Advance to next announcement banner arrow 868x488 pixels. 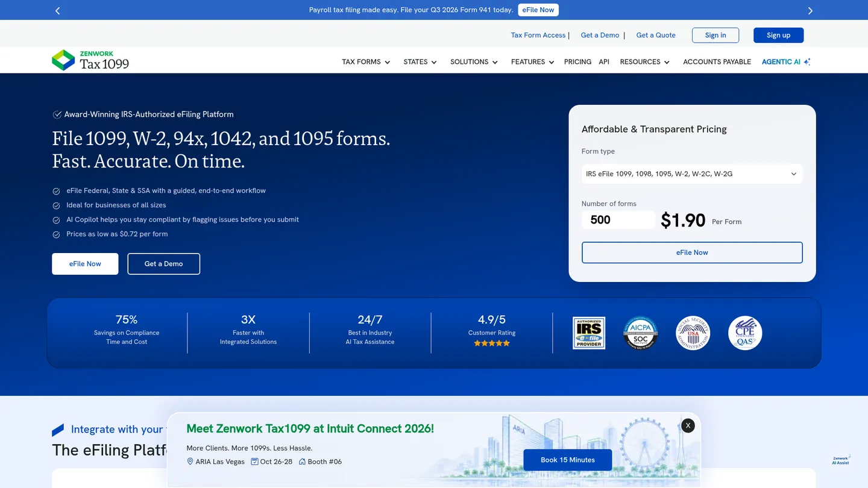pyautogui.click(x=810, y=11)
